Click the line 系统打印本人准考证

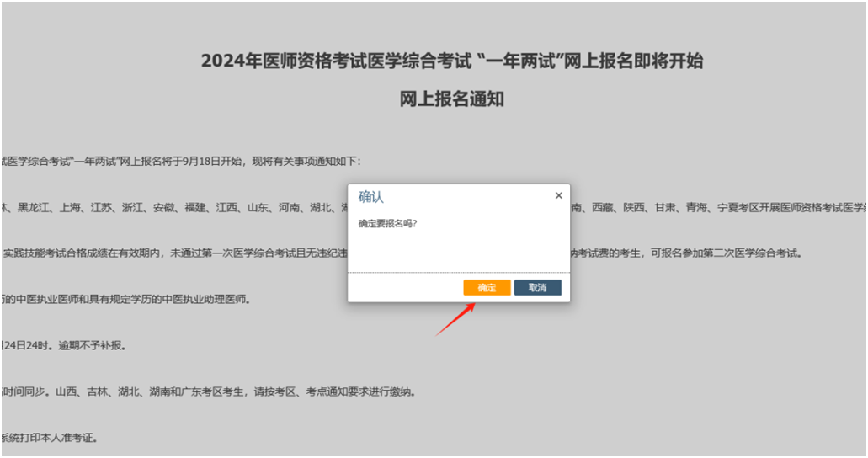pos(51,438)
